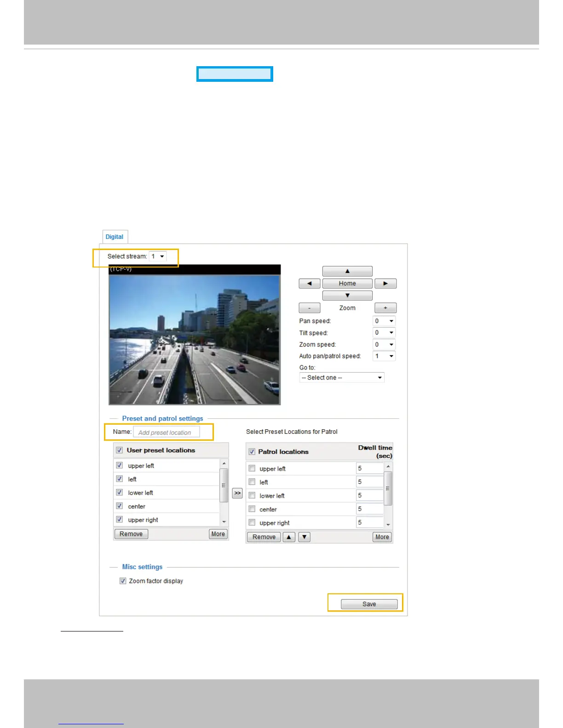The height and width of the screenshot is (728, 563).
Task: Switch to the Digital tab
Action: click(115, 237)
